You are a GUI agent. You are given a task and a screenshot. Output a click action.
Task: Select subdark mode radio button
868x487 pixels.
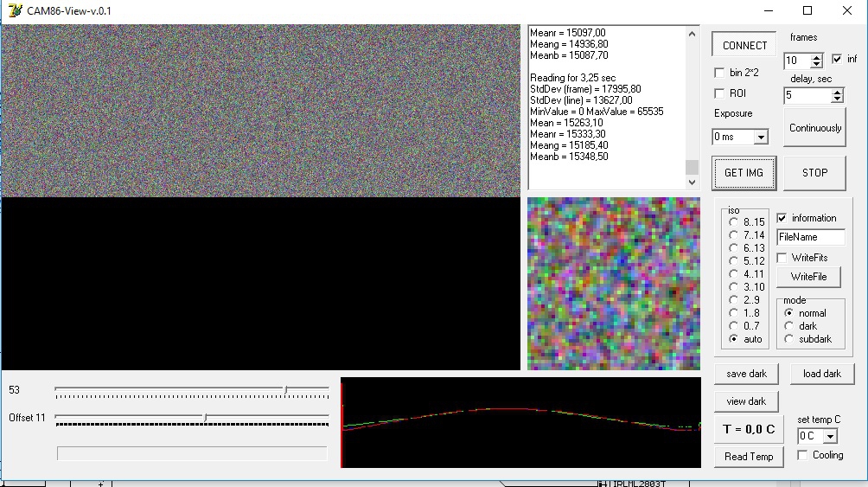tap(788, 338)
